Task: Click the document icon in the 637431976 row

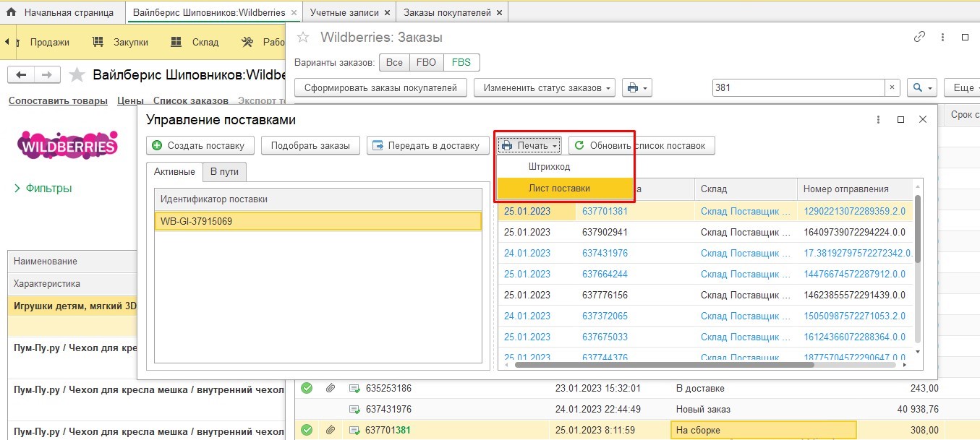Action: pos(354,410)
